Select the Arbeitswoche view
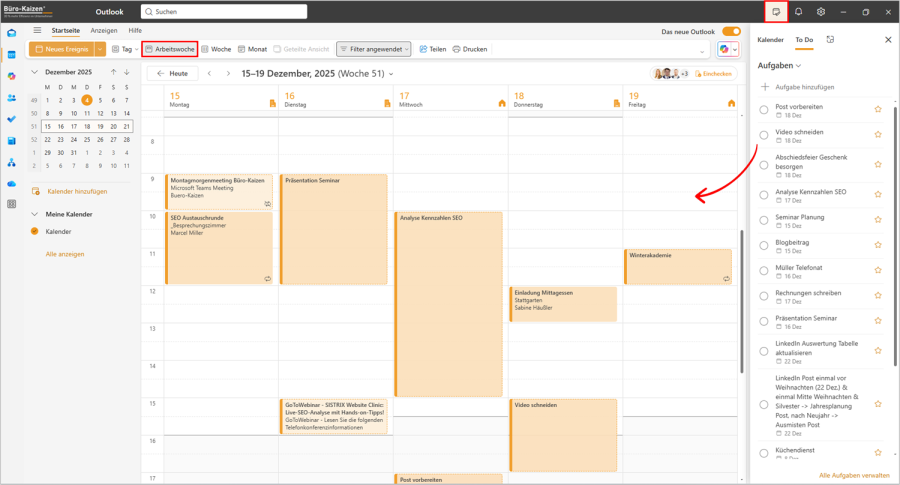900x485 pixels. pyautogui.click(x=170, y=49)
